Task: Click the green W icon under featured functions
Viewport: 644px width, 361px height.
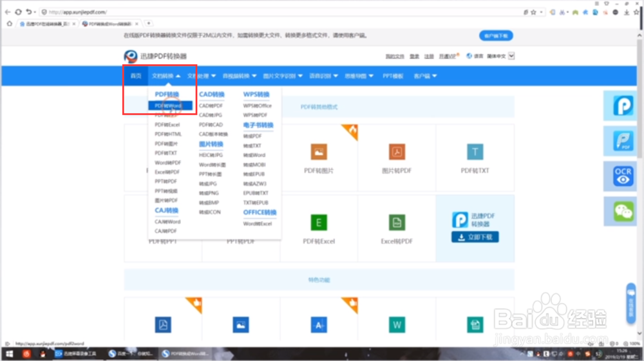Action: click(397, 325)
